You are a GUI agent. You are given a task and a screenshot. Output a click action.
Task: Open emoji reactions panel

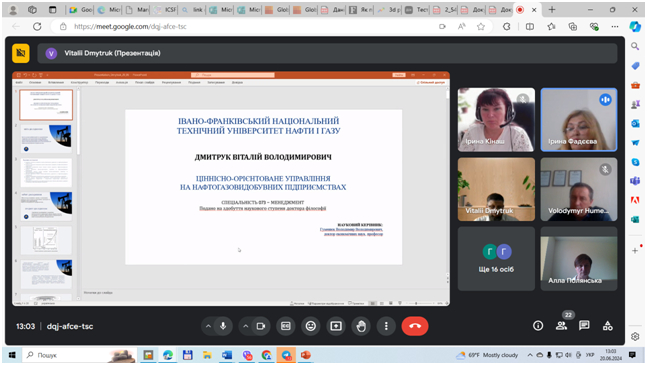[x=311, y=326]
